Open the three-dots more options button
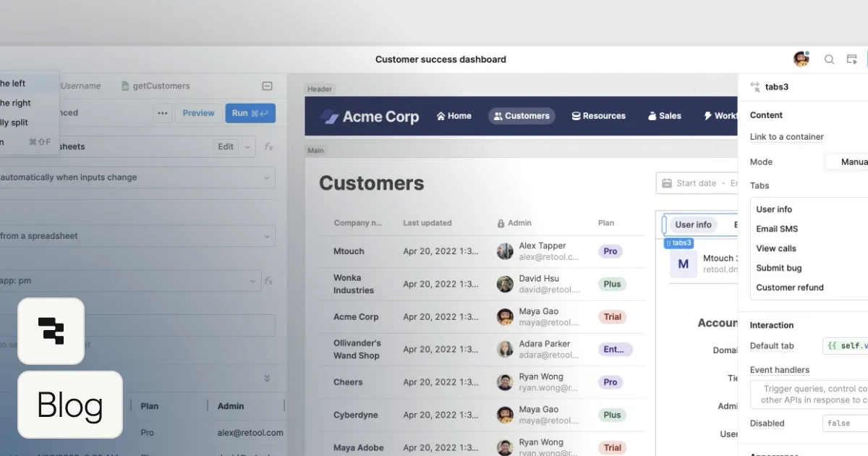Viewport: 868px width, 456px height. pos(162,113)
